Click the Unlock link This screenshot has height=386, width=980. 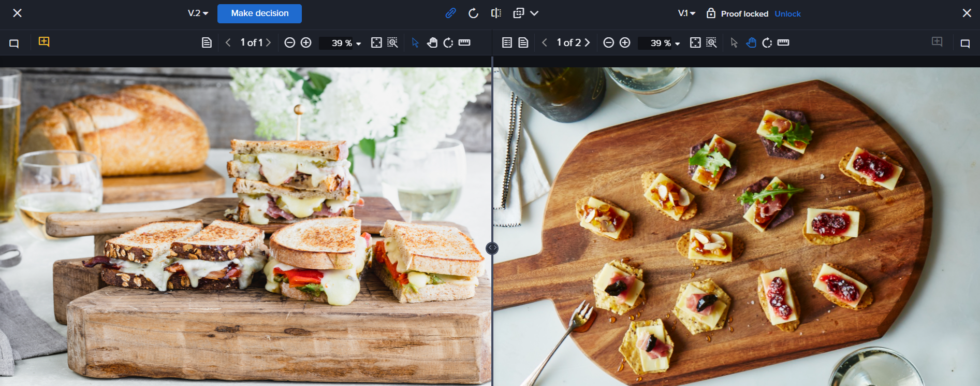click(x=787, y=14)
